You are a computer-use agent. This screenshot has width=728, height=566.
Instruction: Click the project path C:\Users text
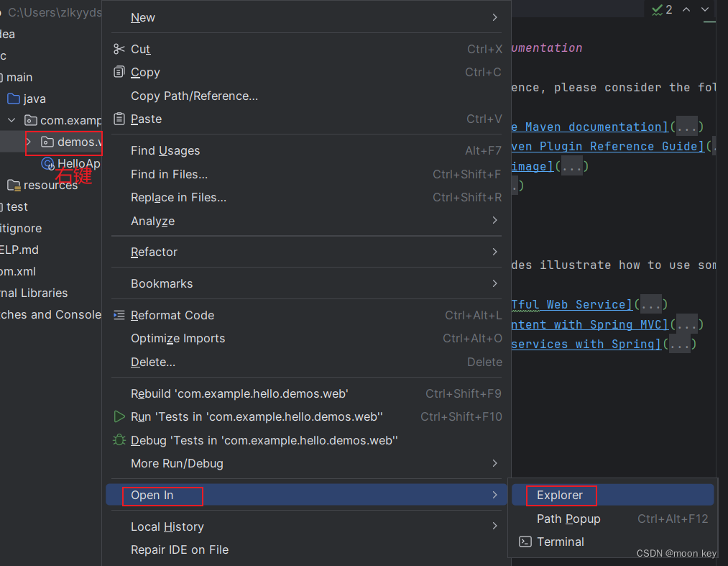(x=55, y=12)
